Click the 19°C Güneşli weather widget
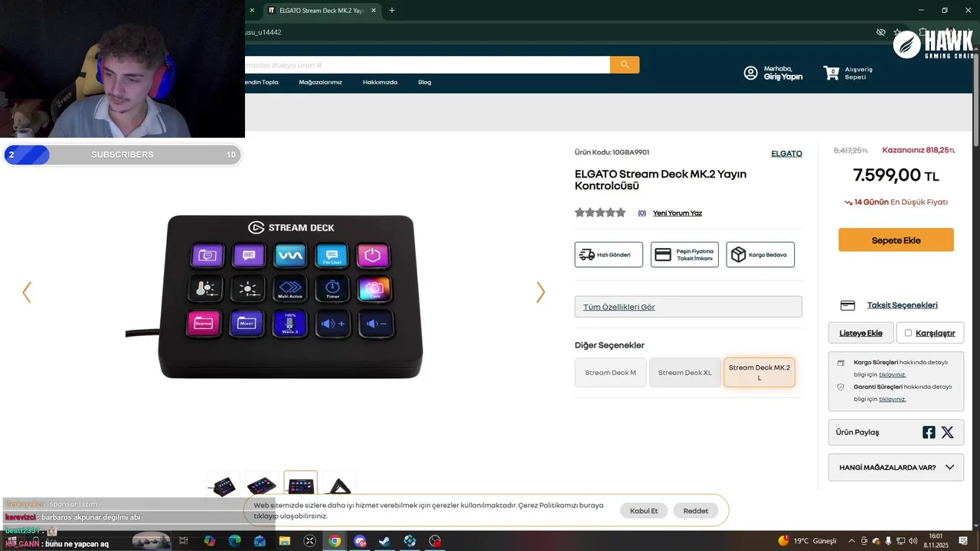Viewport: 980px width, 551px height. [x=808, y=541]
